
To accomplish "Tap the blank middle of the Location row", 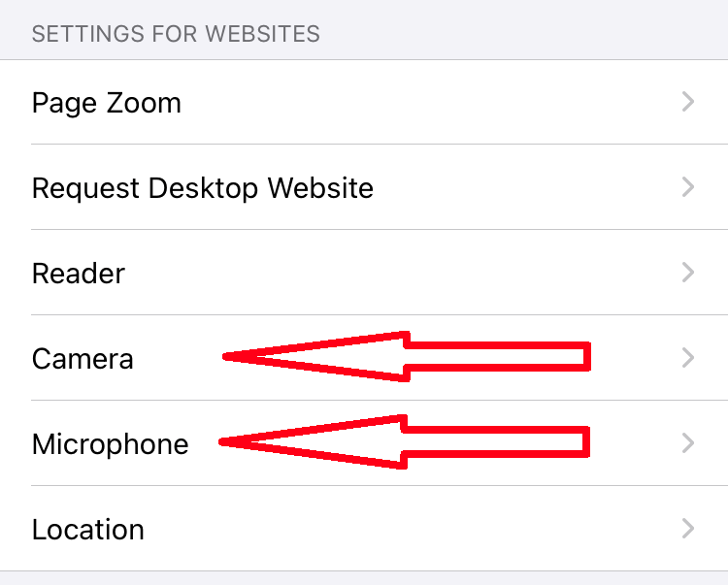I will [388, 530].
